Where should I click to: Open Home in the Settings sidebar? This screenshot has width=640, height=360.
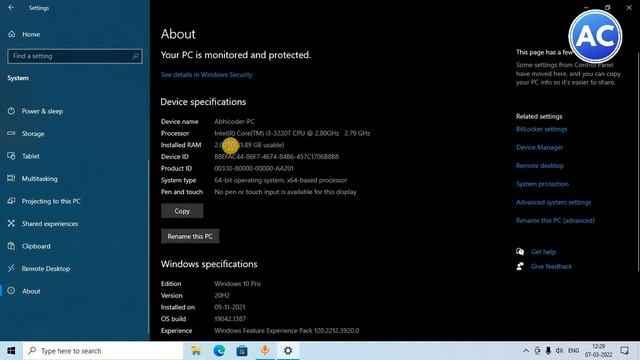(x=31, y=35)
